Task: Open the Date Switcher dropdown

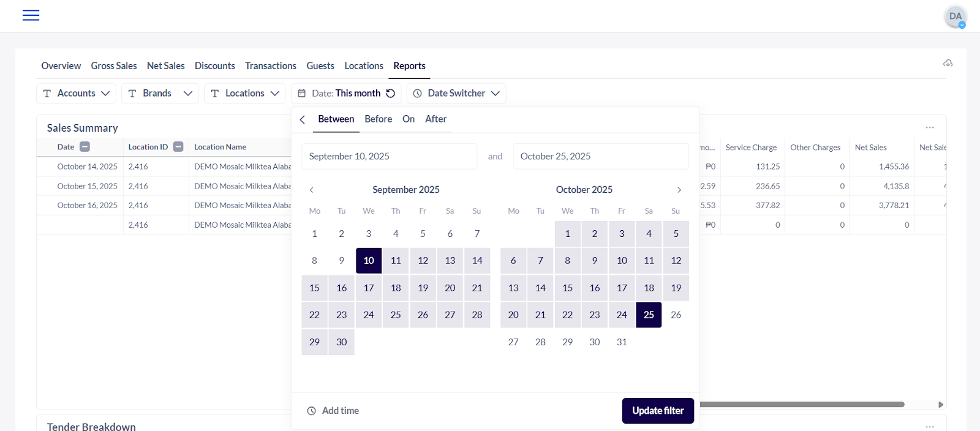Action: (x=456, y=94)
